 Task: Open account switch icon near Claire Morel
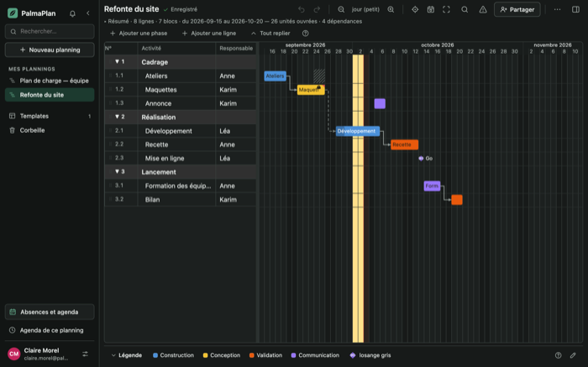pyautogui.click(x=85, y=354)
